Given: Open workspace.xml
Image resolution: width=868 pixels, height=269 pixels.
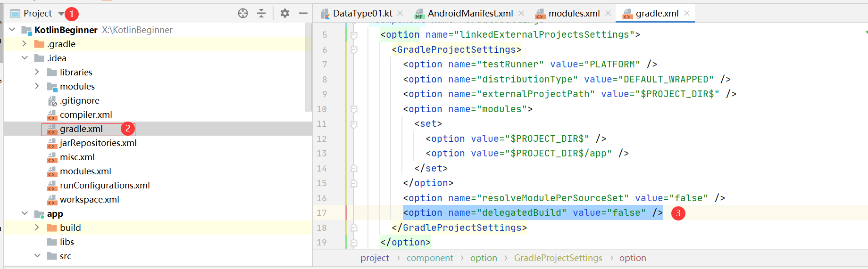Looking at the screenshot, I should tap(90, 199).
